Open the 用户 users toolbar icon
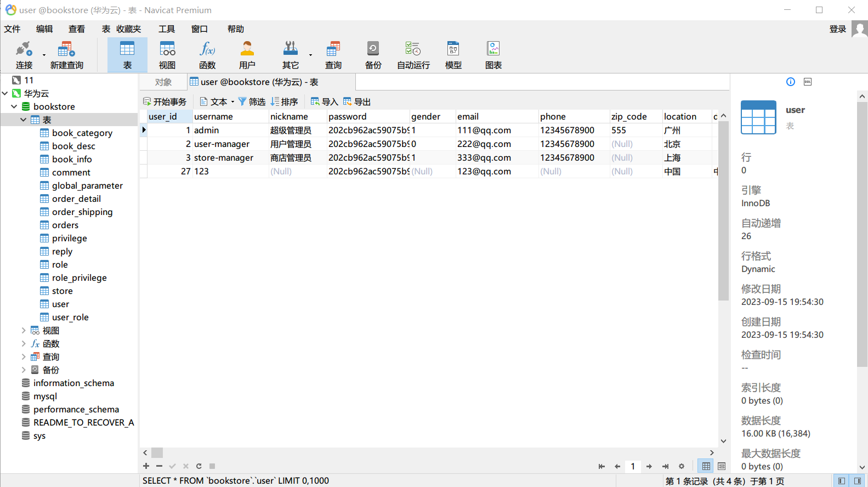868x487 pixels. [x=247, y=55]
